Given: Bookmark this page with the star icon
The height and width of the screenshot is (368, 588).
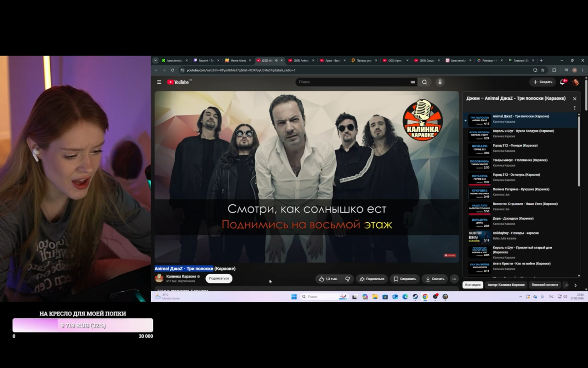Looking at the screenshot, I should tap(543, 70).
